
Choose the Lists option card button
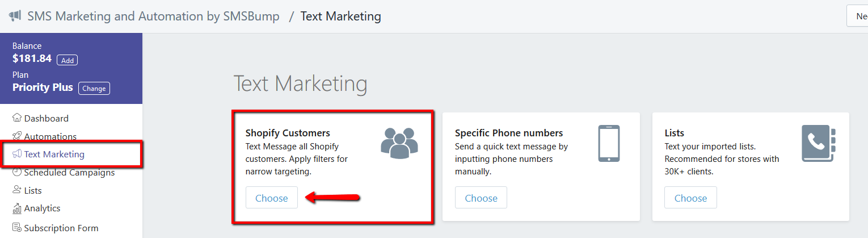690,198
